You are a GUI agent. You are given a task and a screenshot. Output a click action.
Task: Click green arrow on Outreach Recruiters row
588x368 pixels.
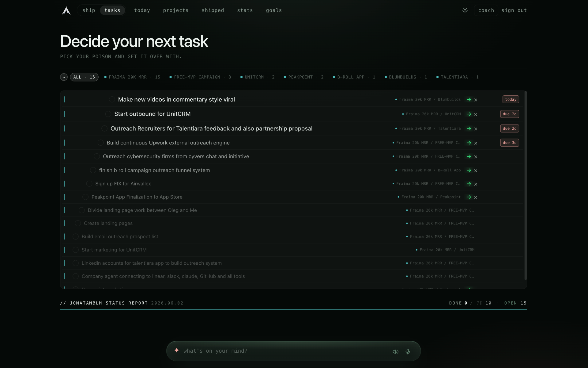pyautogui.click(x=469, y=128)
